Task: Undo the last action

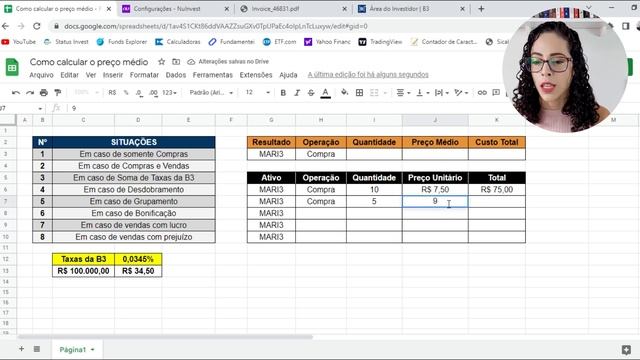Action: [x=16, y=93]
